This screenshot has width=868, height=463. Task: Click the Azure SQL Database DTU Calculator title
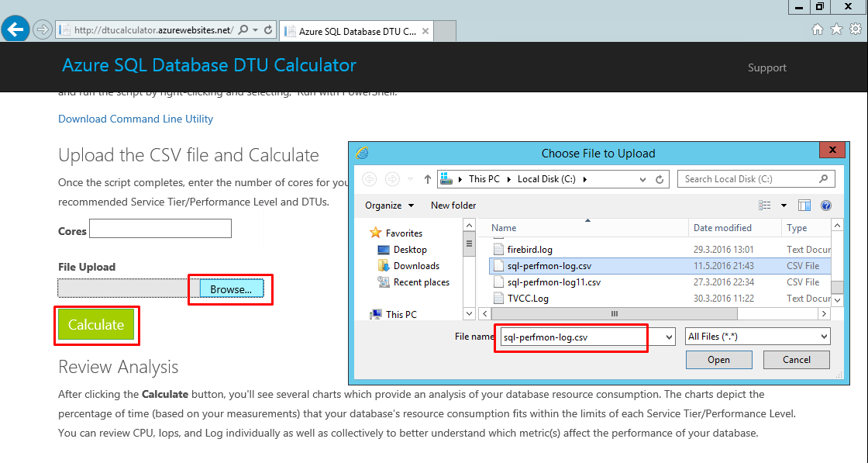pyautogui.click(x=209, y=65)
